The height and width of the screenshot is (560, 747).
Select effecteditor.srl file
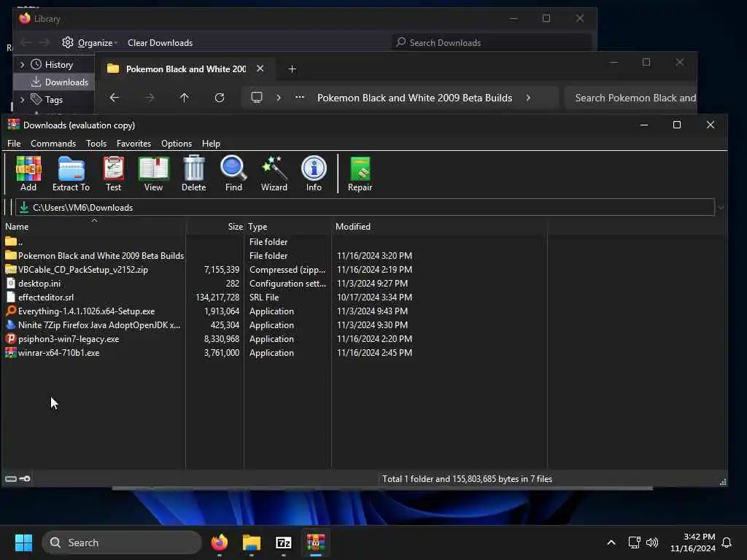(39, 297)
